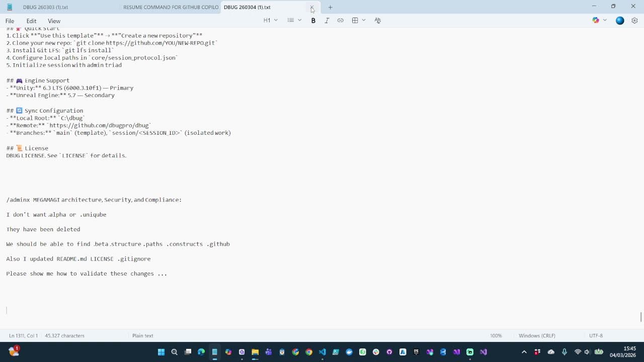The width and height of the screenshot is (644, 362).
Task: Open the Wi-Fi network flyout
Action: point(578,352)
